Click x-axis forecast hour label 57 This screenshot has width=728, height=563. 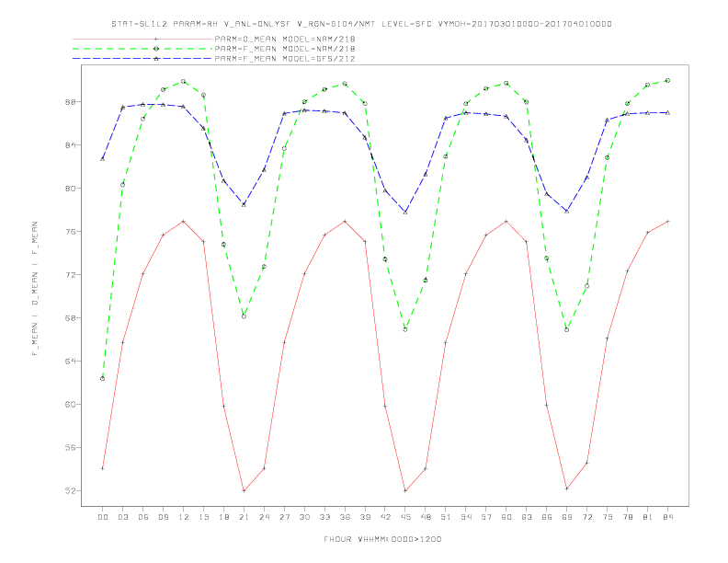[x=486, y=517]
